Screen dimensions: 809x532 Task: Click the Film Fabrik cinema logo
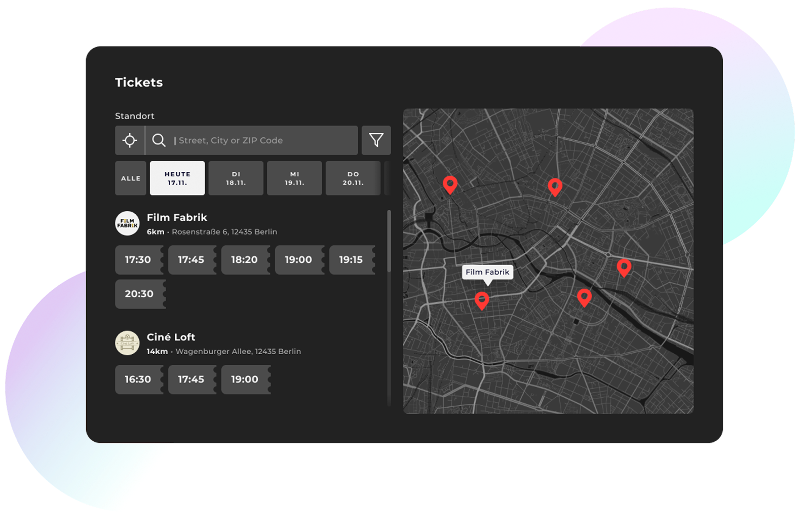coord(127,223)
